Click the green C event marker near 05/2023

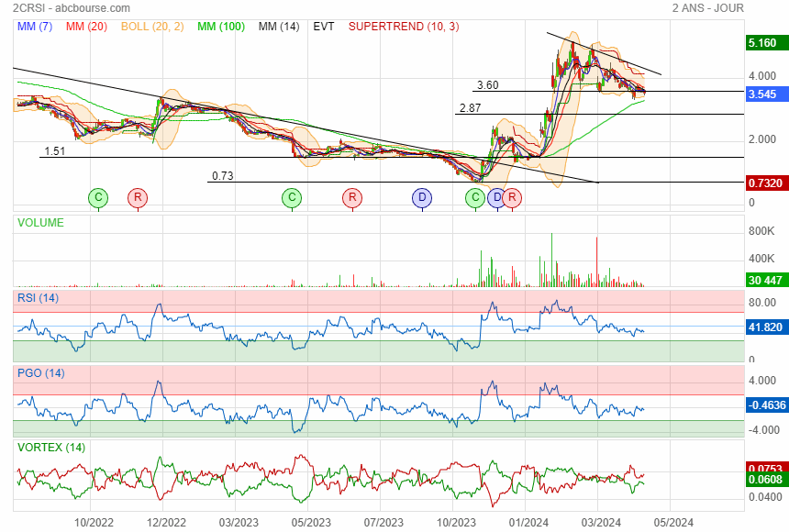tap(292, 197)
